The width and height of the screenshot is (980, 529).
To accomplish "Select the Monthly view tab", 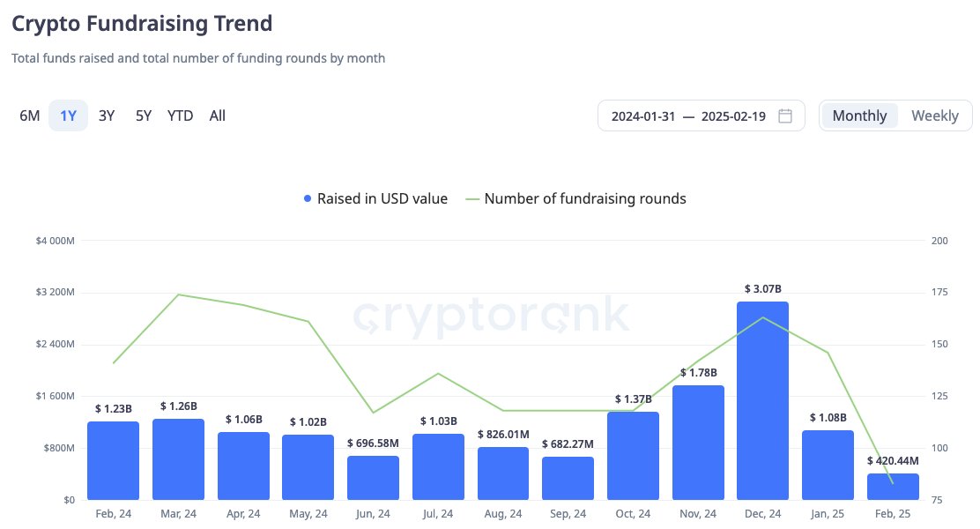I will coord(858,115).
